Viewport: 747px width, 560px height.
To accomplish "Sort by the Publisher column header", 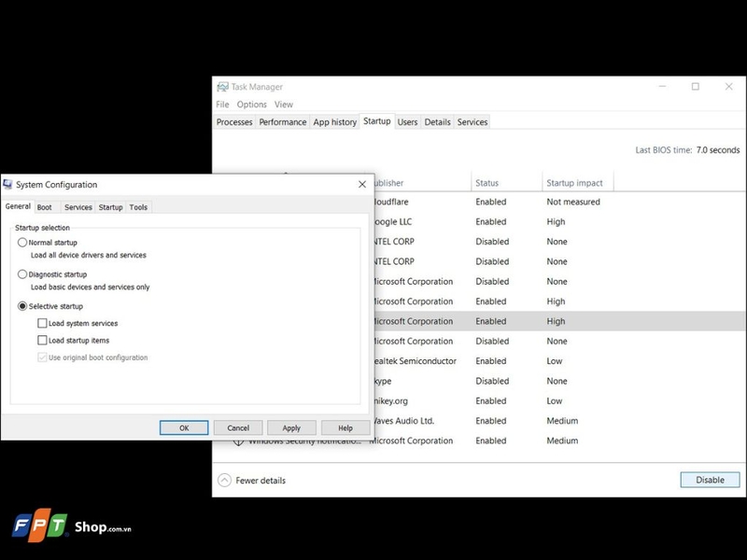I will (x=422, y=183).
